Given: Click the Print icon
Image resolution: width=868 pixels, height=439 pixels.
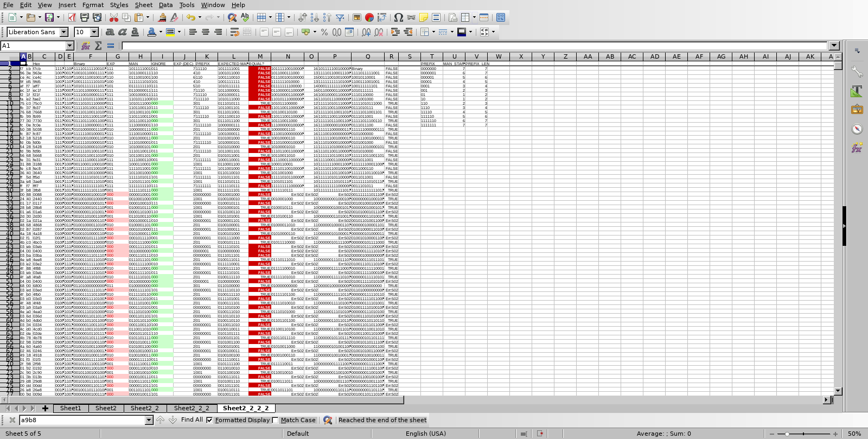Looking at the screenshot, I should tap(84, 17).
